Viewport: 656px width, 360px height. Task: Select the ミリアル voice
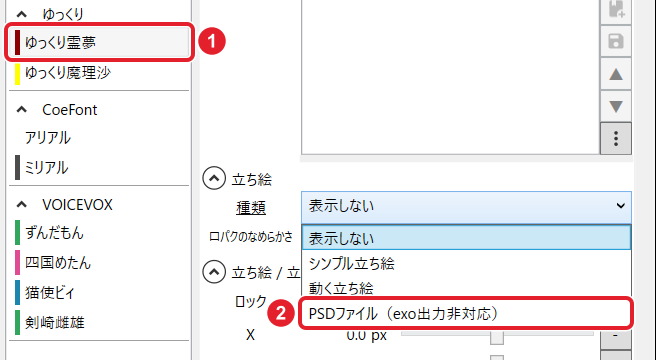tap(99, 167)
